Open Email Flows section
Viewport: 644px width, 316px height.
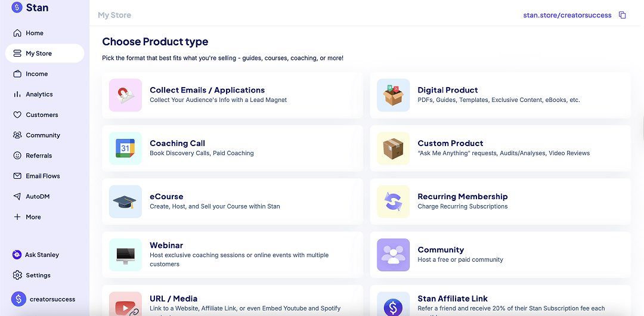click(x=44, y=176)
